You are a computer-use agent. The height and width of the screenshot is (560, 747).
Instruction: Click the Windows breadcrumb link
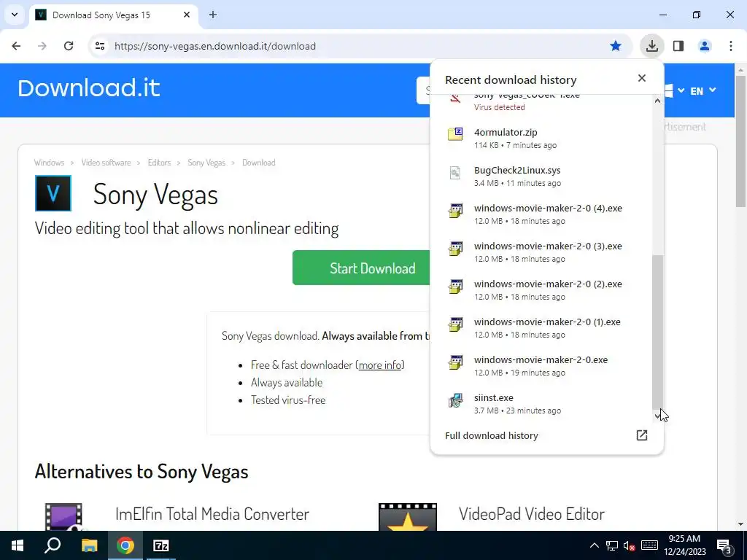pos(49,163)
